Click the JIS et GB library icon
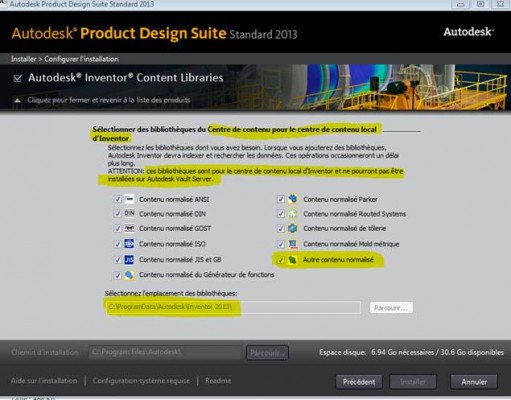Image resolution: width=511 pixels, height=400 pixels. 129,259
